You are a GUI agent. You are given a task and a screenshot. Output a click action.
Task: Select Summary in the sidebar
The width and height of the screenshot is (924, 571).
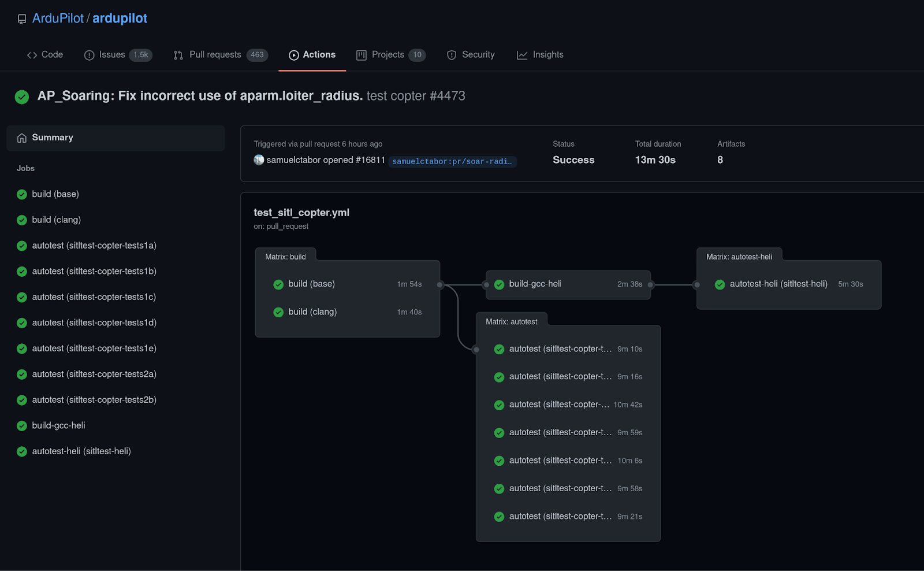point(115,138)
